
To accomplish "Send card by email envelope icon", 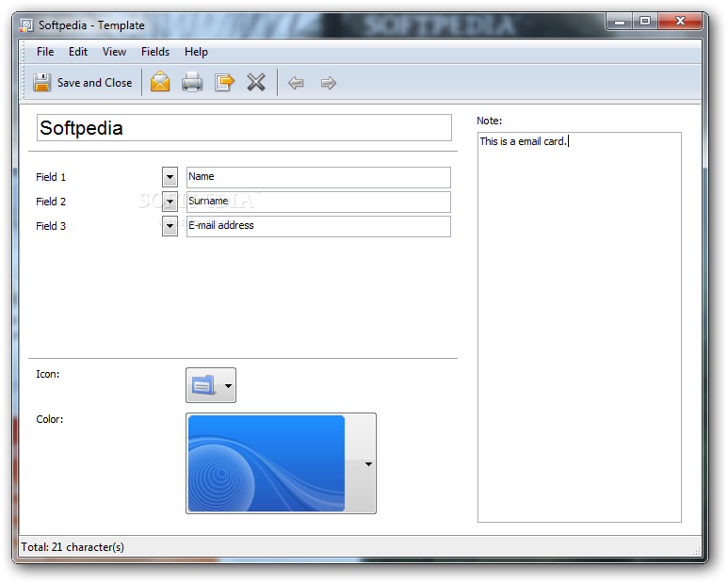I will click(x=160, y=83).
